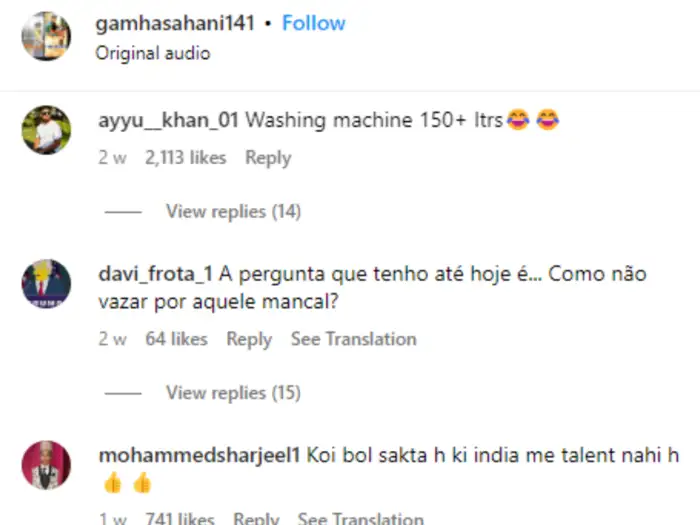
Task: Open davi_frota_1 username
Action: (x=155, y=274)
